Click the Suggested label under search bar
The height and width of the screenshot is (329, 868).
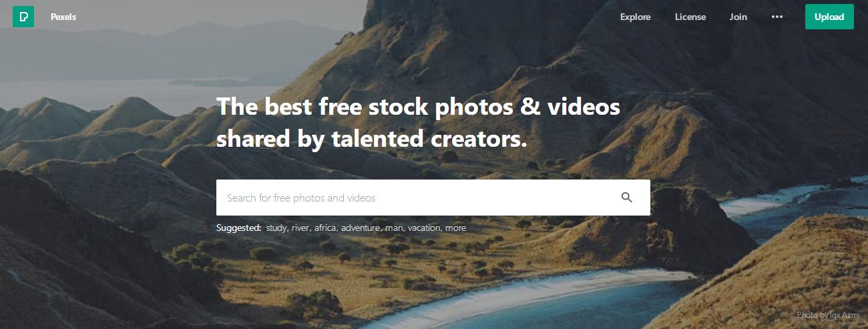238,228
